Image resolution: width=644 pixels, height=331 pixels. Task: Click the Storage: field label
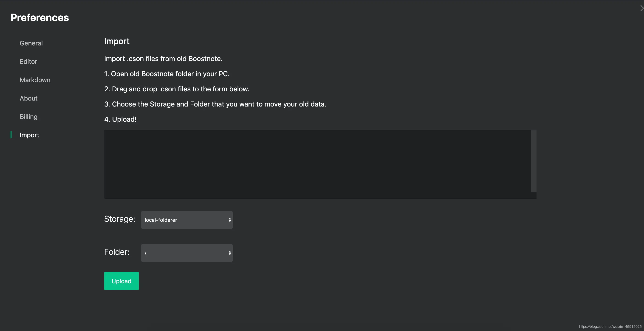(x=119, y=219)
